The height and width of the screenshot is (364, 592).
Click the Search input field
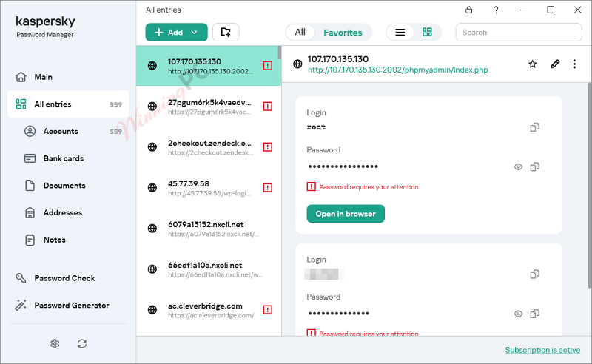(519, 32)
